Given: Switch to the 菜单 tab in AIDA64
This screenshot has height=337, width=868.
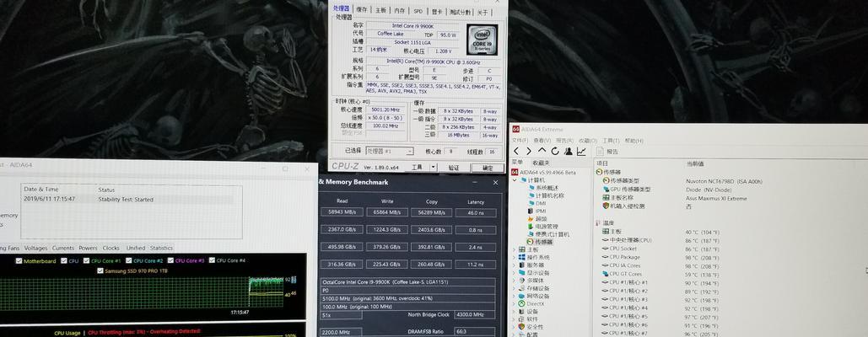Looking at the screenshot, I should [x=518, y=163].
